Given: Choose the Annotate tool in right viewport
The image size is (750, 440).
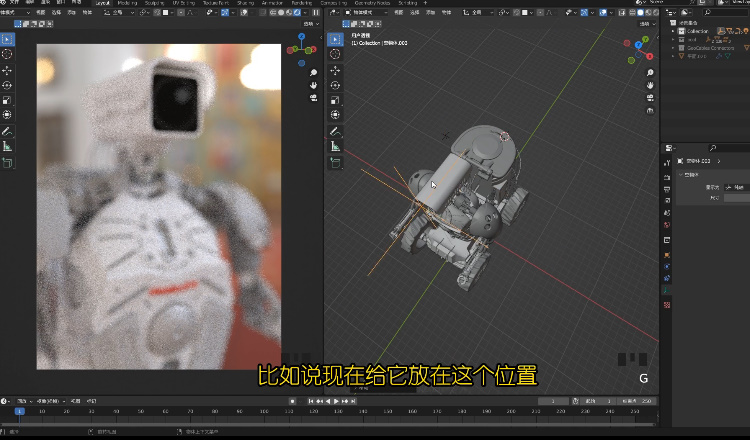Looking at the screenshot, I should pyautogui.click(x=337, y=131).
